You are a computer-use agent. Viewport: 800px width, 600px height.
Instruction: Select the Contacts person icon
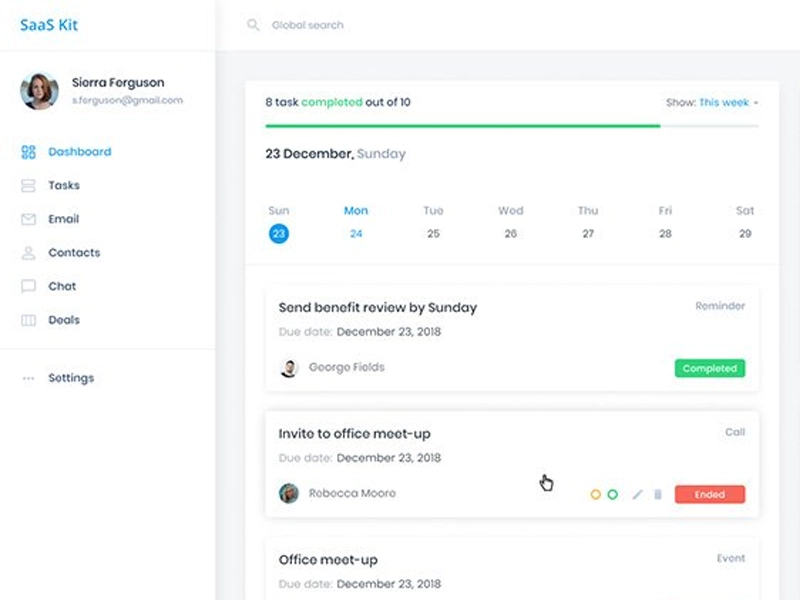(28, 253)
